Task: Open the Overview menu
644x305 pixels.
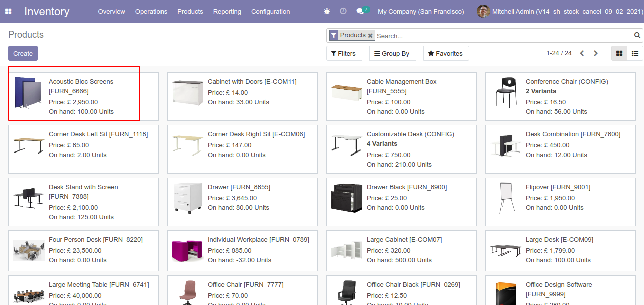Action: [112, 11]
